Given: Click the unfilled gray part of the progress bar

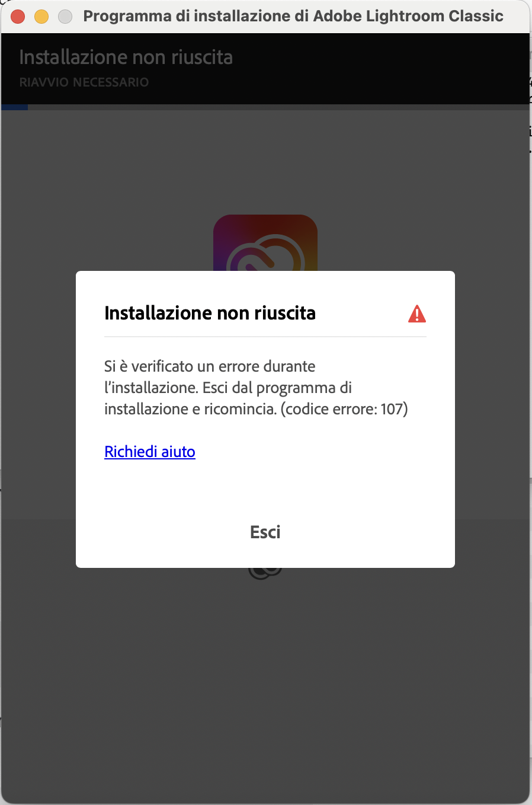Looking at the screenshot, I should click(278, 107).
